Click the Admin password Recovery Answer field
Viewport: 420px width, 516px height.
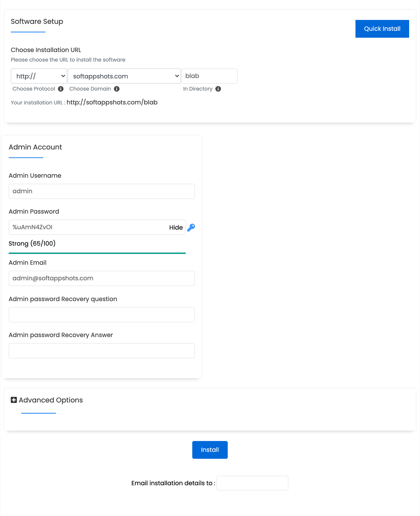click(102, 351)
